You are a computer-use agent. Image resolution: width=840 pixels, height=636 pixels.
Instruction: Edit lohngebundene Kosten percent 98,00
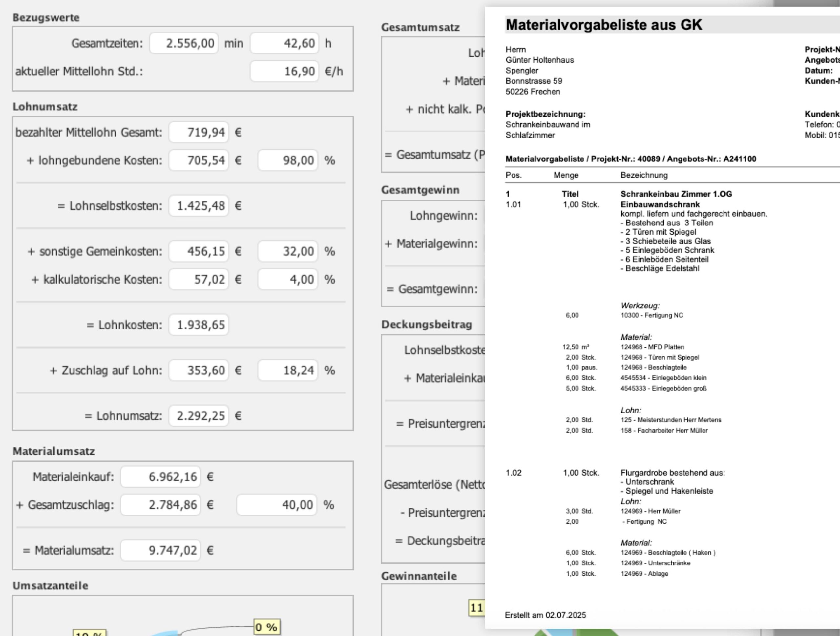point(288,160)
